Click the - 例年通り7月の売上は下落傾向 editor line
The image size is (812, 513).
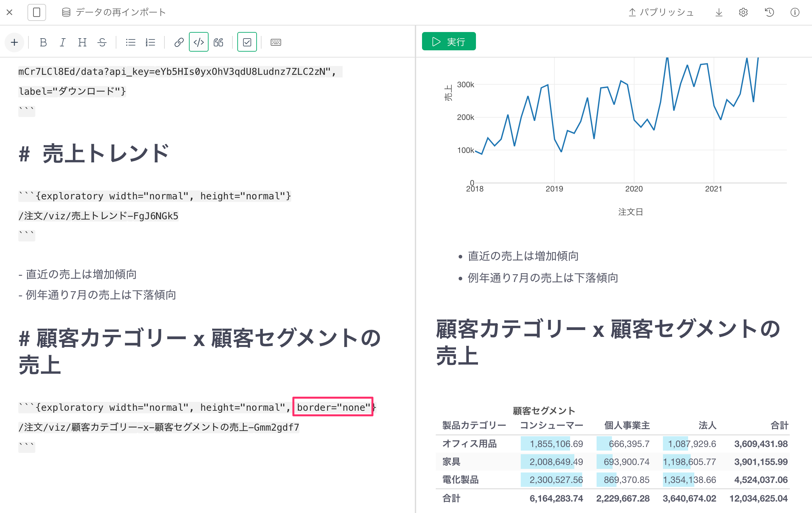coord(97,295)
